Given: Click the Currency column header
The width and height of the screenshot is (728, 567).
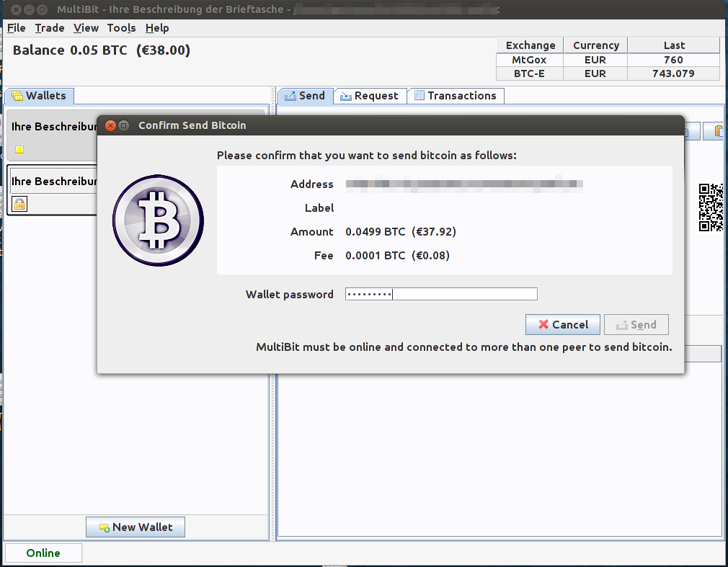Looking at the screenshot, I should [595, 45].
